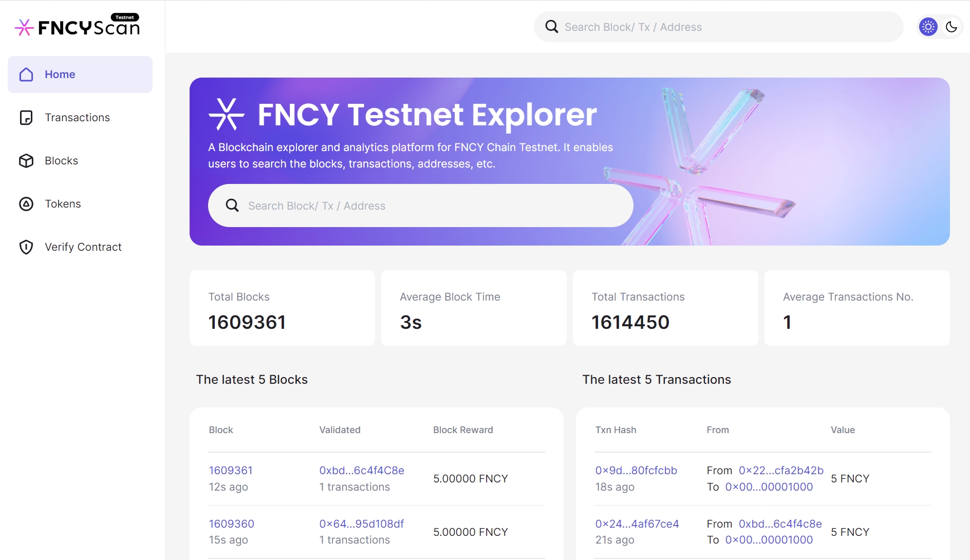Click the Transactions sidebar icon

coord(26,118)
